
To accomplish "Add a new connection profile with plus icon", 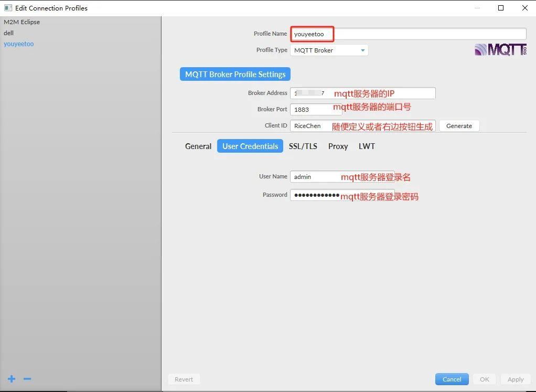I will point(12,379).
